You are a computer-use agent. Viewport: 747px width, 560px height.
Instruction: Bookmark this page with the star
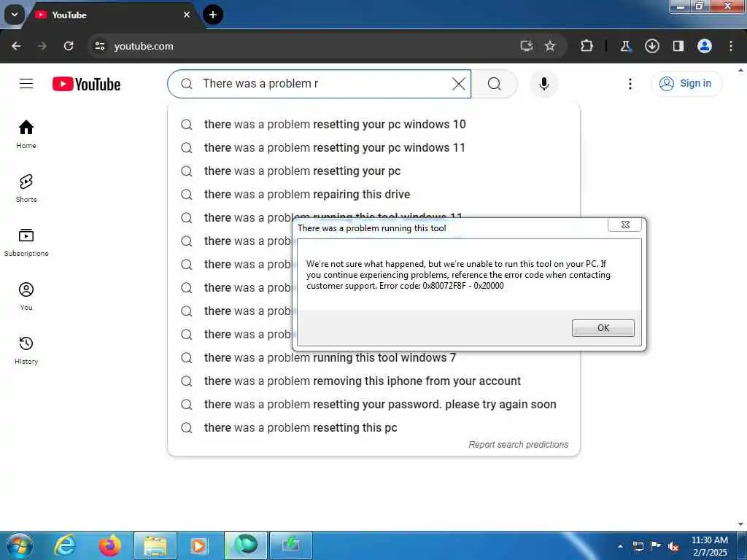click(550, 46)
